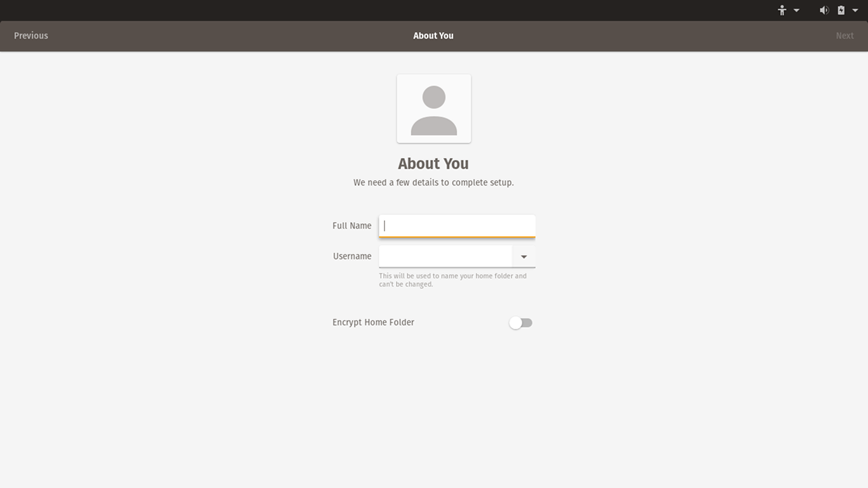Click the home folder naming hint text
This screenshot has width=868, height=488.
coord(452,280)
